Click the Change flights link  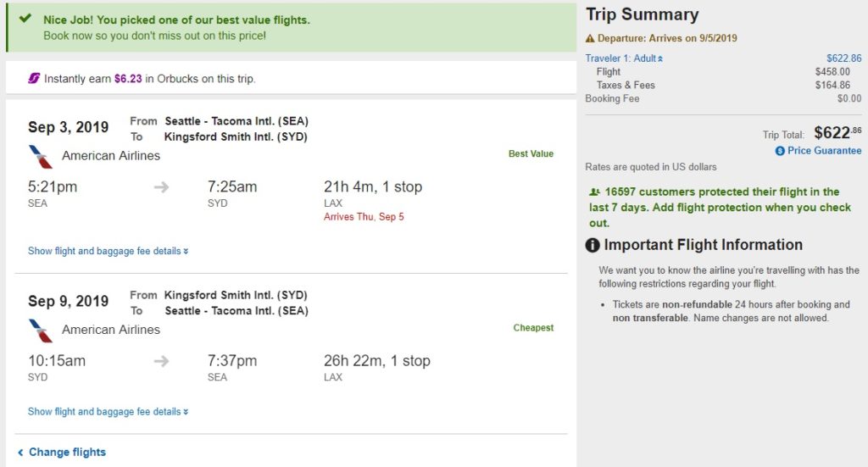(x=61, y=453)
